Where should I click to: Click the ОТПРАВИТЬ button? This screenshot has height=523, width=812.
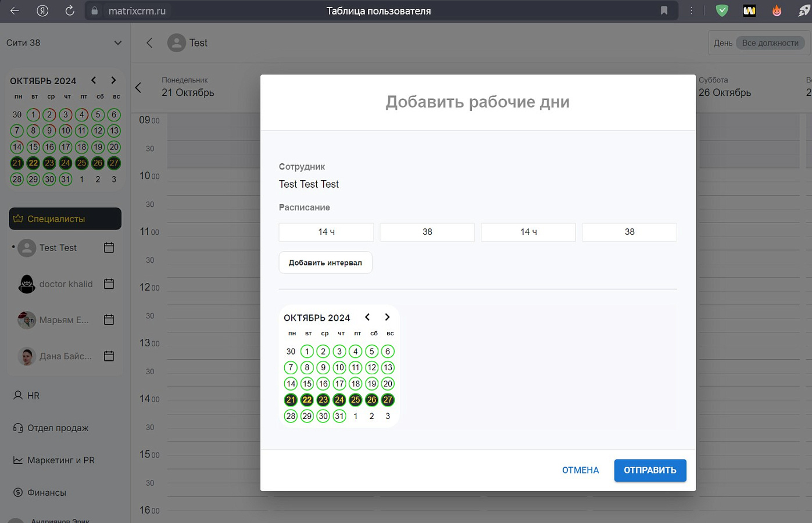tap(650, 470)
